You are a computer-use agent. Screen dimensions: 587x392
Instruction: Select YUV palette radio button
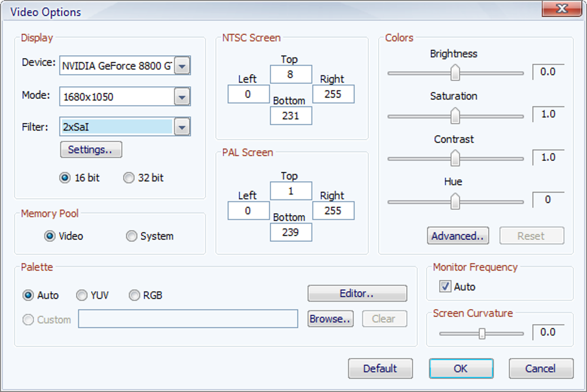click(81, 295)
